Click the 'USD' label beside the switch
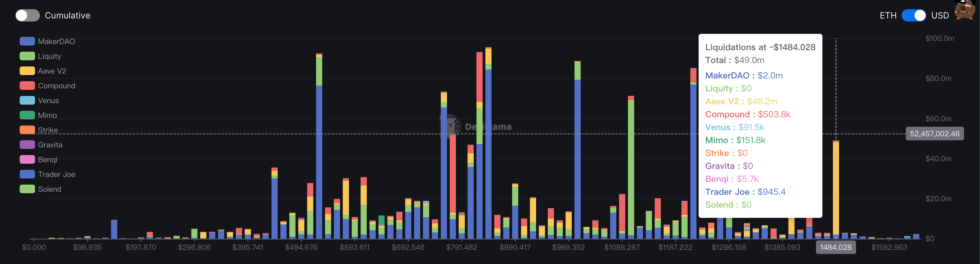The image size is (980, 264). coord(940,16)
